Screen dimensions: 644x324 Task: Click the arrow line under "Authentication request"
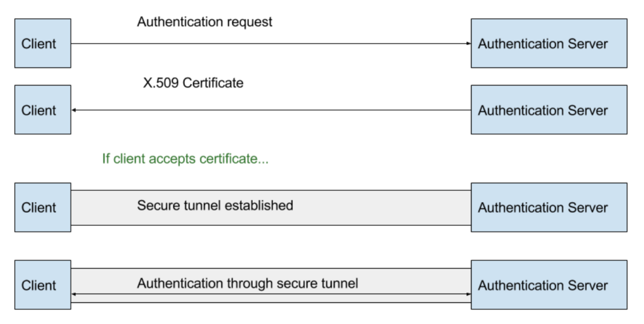(270, 43)
